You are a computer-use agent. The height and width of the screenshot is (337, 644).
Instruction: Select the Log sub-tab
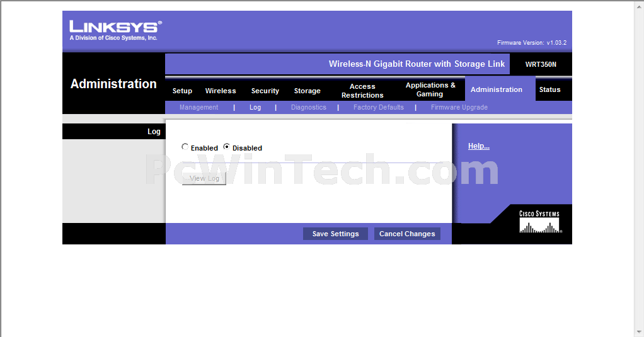tap(255, 107)
